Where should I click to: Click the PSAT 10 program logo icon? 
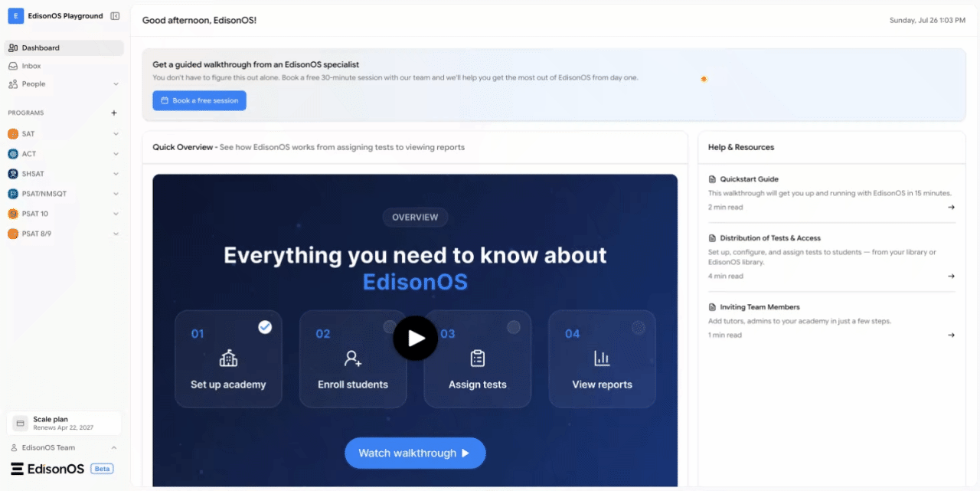coord(13,214)
